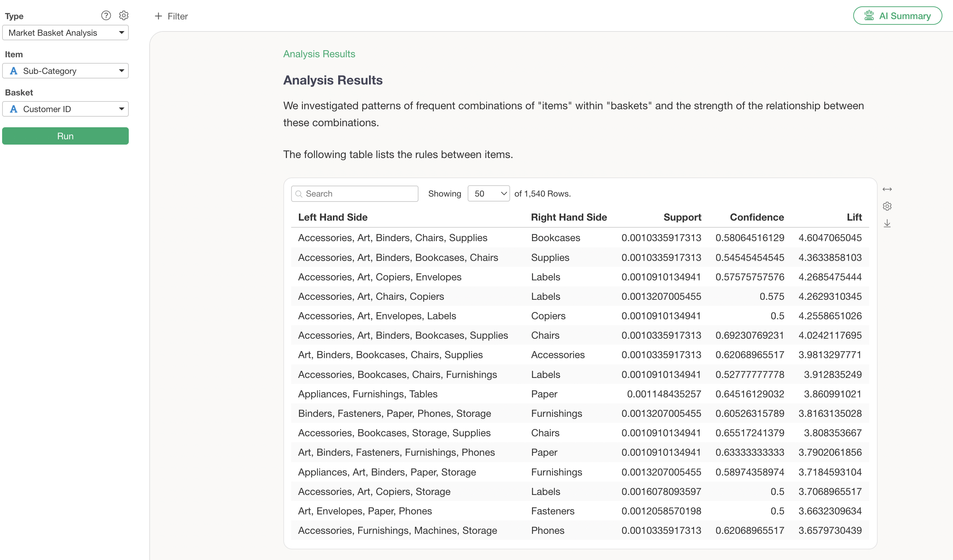Click the Analysis Results green link

[x=319, y=54]
